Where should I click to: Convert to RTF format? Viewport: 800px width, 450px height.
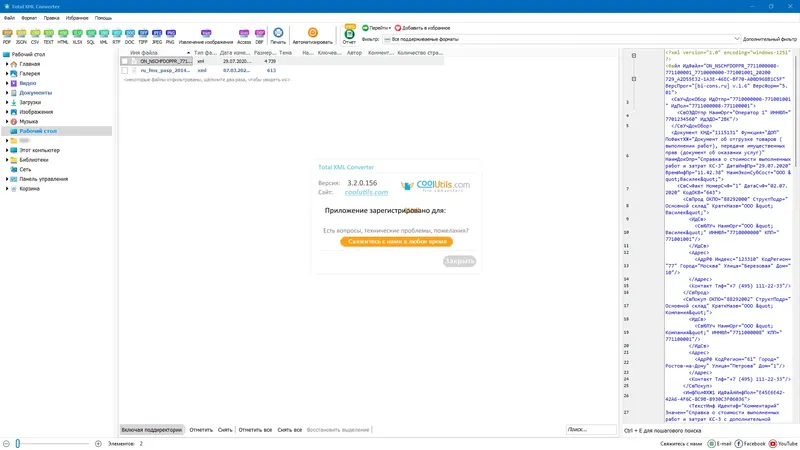coord(117,36)
